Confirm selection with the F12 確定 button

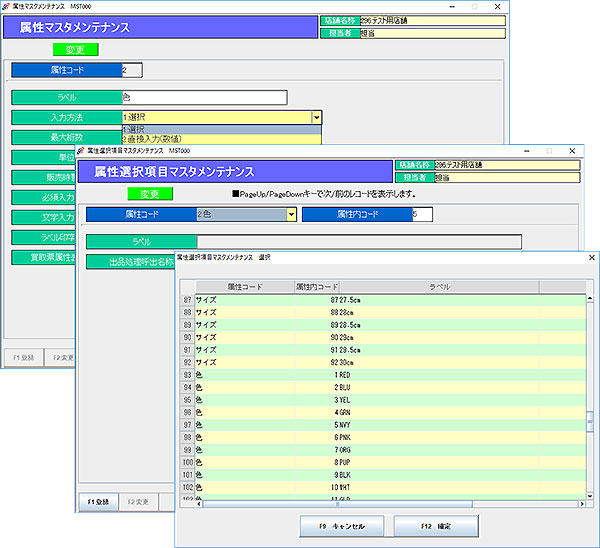point(435,526)
